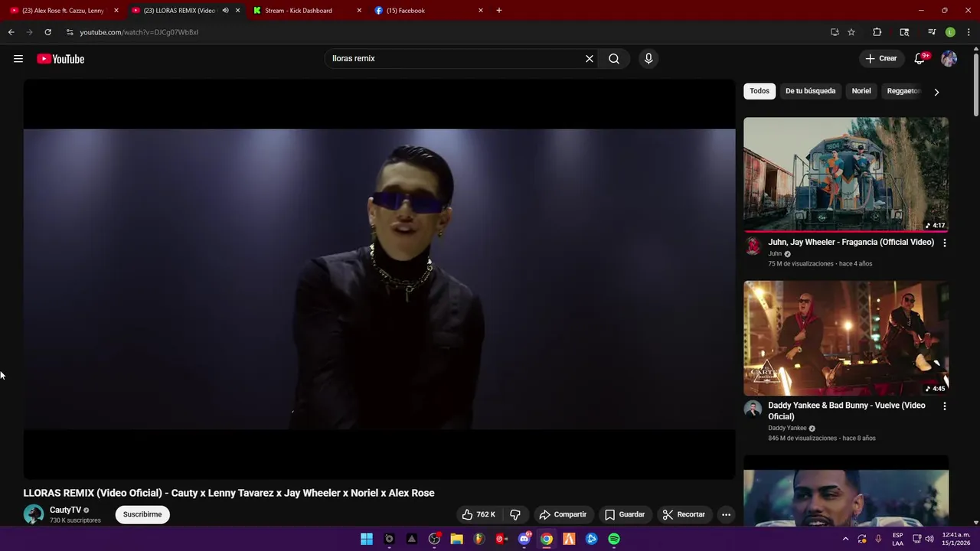Bookmark this page with the star

point(851,32)
